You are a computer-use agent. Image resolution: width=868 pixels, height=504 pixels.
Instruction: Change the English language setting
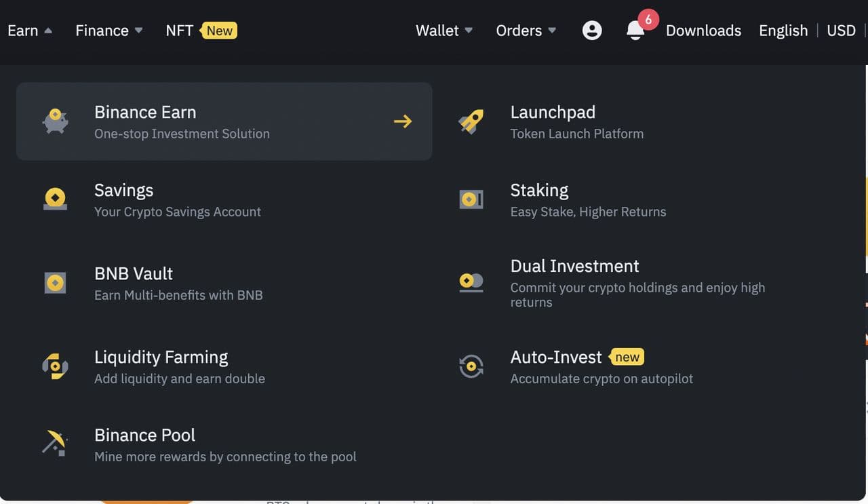[x=783, y=31]
